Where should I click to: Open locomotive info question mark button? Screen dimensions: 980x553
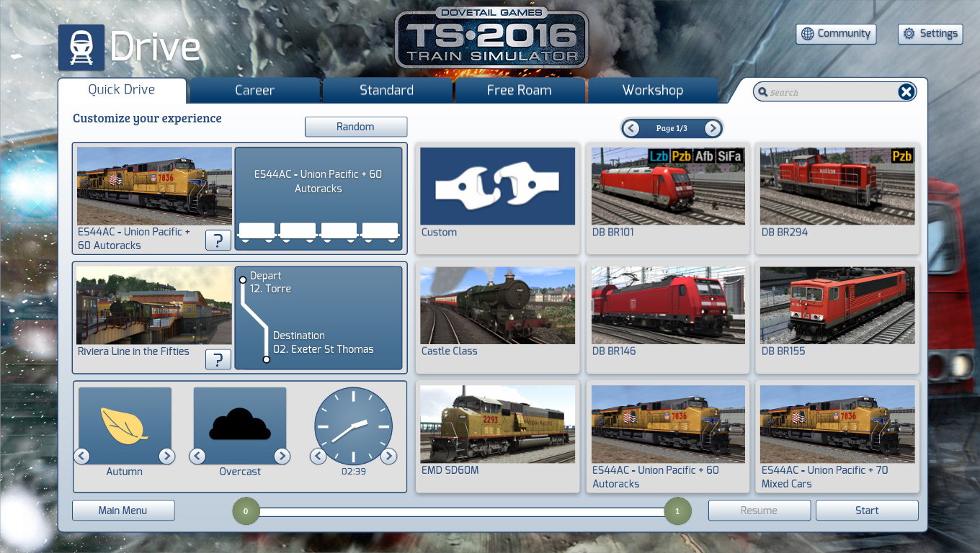(218, 240)
